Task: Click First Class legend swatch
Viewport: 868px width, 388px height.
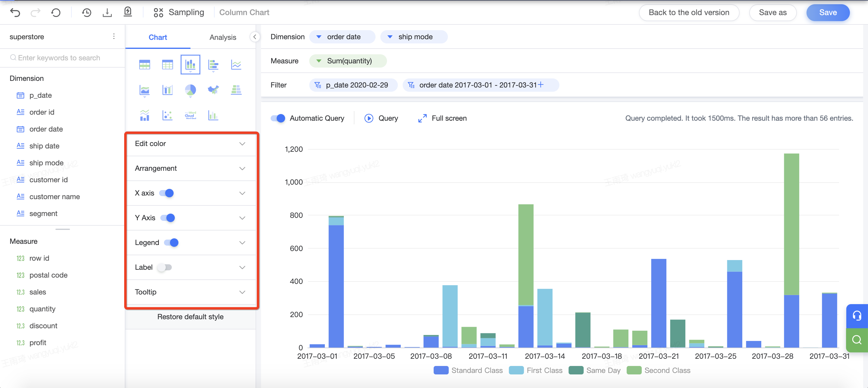Action: point(516,371)
